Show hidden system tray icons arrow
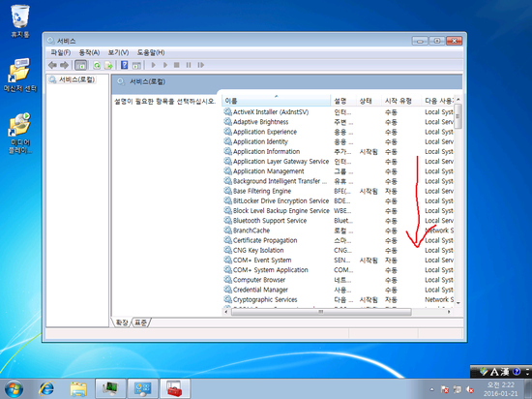The image size is (532, 399). (432, 389)
